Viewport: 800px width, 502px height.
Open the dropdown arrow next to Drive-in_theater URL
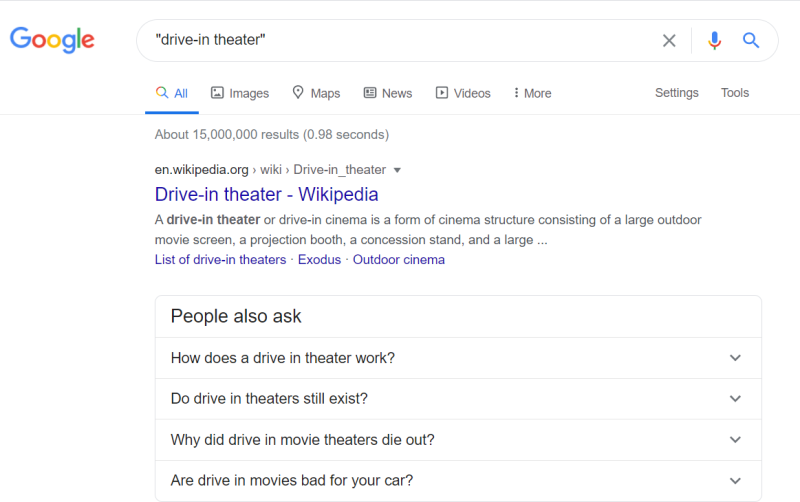tap(397, 170)
